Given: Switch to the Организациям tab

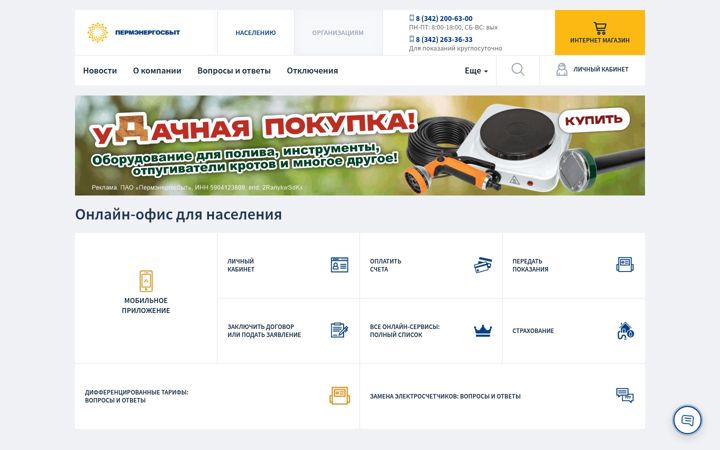Looking at the screenshot, I should [338, 33].
